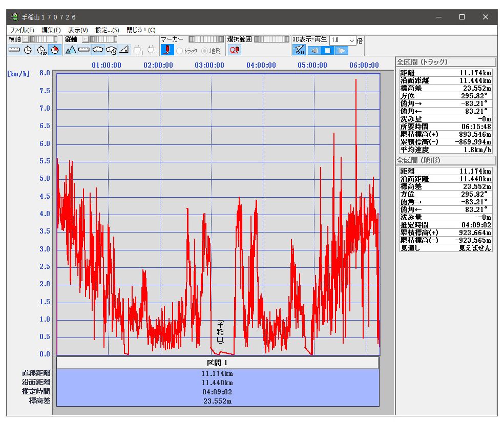Image resolution: width=504 pixels, height=422 pixels.
Task: Select the triangle slope angle icon
Action: click(124, 50)
